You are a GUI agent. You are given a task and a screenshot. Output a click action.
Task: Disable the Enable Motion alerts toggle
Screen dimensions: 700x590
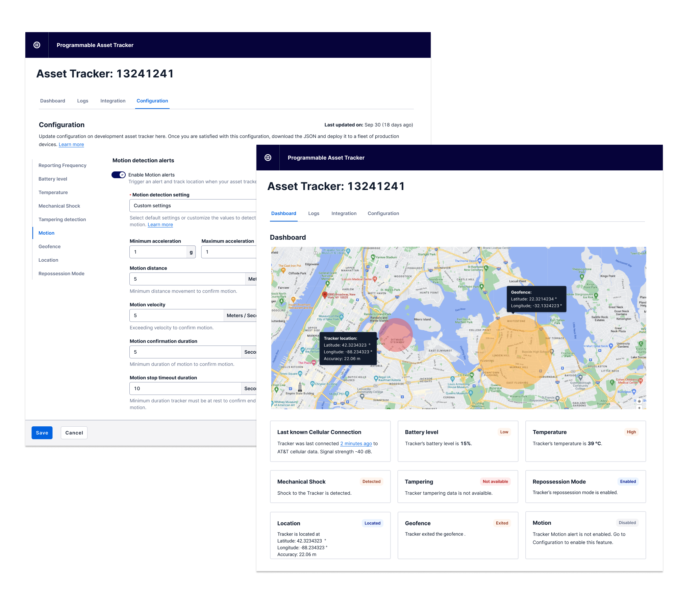tap(118, 175)
